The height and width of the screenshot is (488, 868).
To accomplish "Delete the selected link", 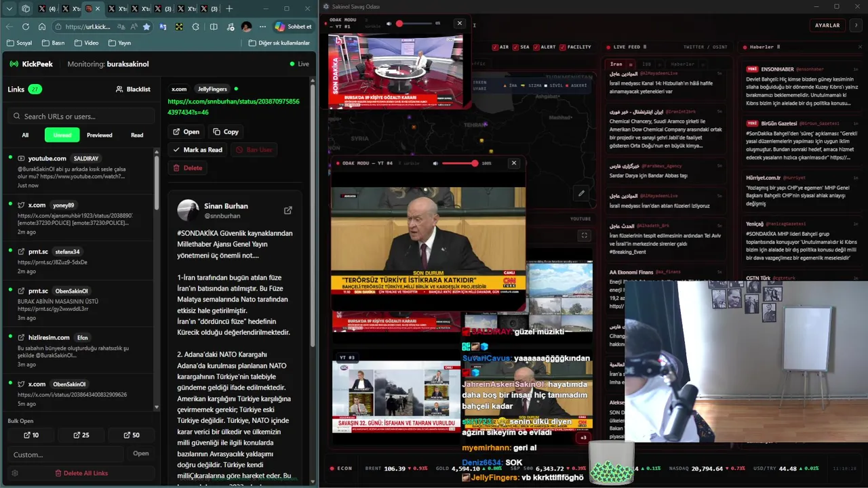I will (x=187, y=167).
